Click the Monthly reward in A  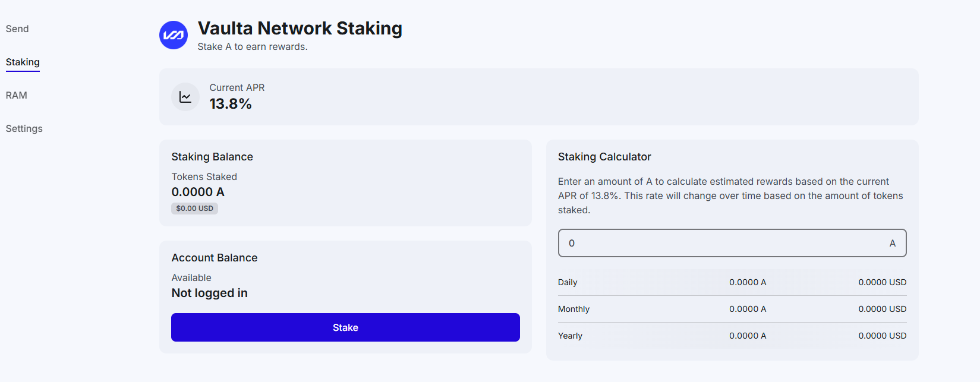click(x=748, y=309)
